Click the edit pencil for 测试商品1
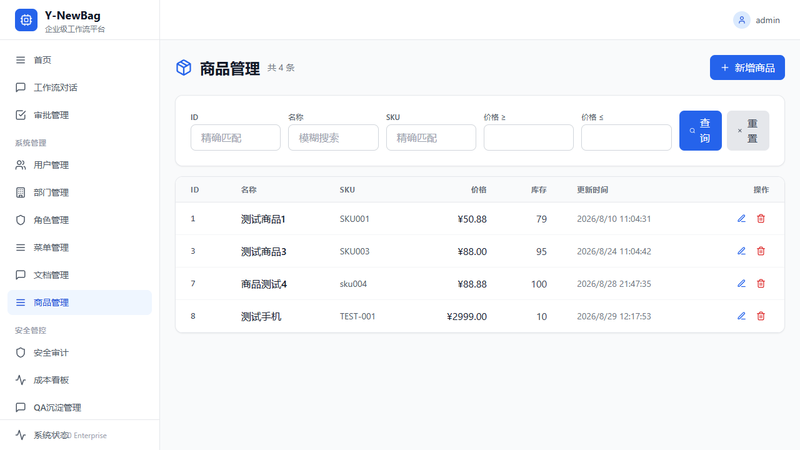The image size is (800, 450). (x=741, y=219)
